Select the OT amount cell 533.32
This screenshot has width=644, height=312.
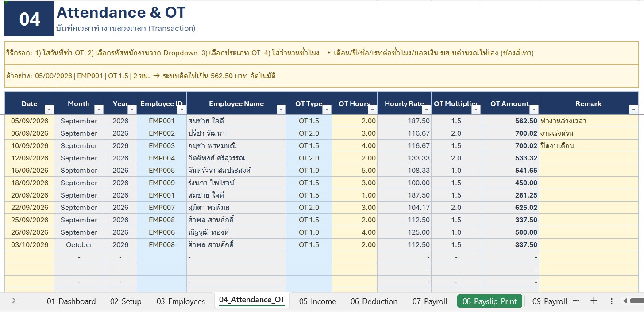point(510,158)
